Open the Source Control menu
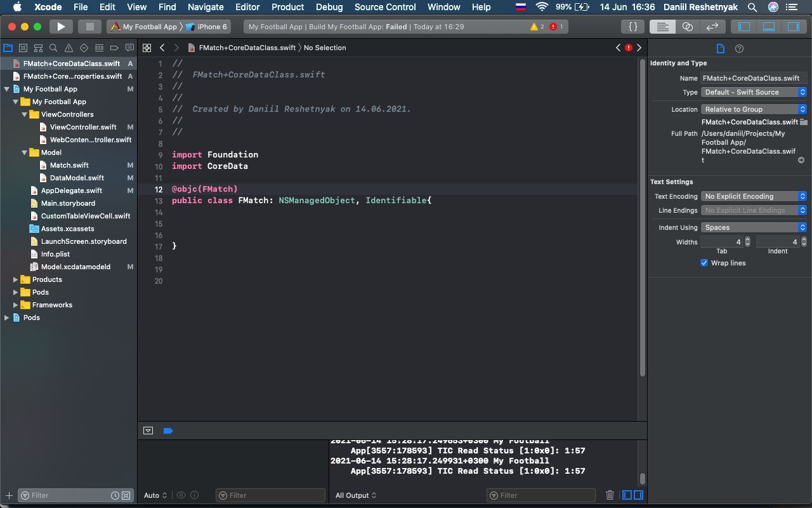 coord(385,7)
